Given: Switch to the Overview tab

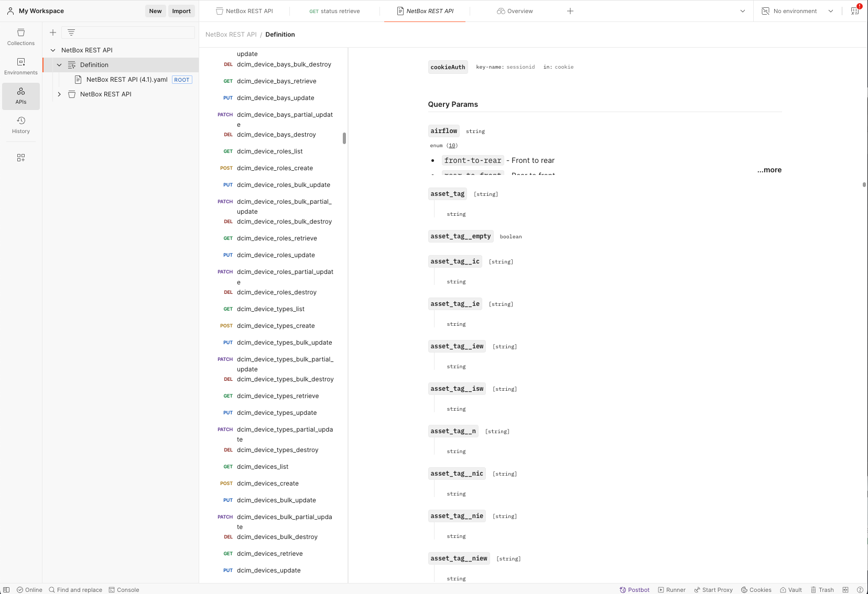Looking at the screenshot, I should [515, 11].
